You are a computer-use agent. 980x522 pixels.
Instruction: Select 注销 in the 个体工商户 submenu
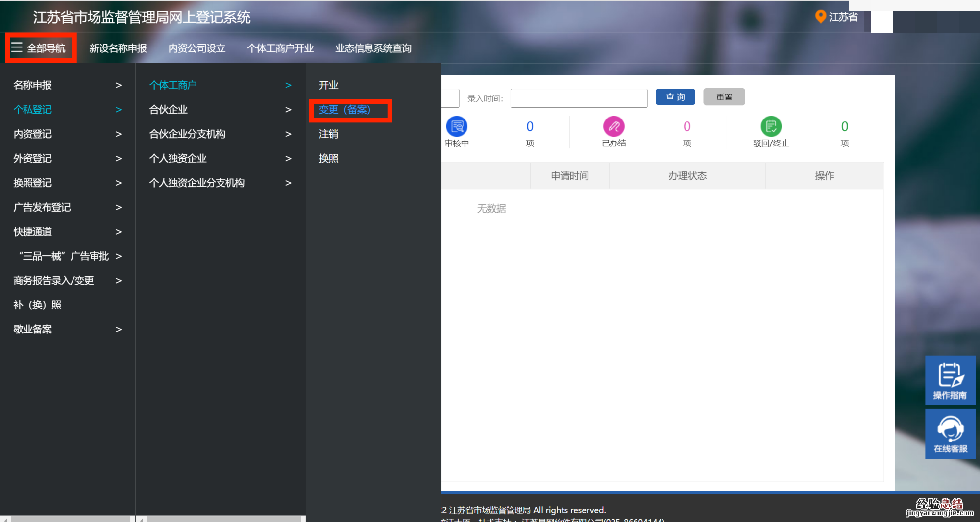[x=328, y=134]
